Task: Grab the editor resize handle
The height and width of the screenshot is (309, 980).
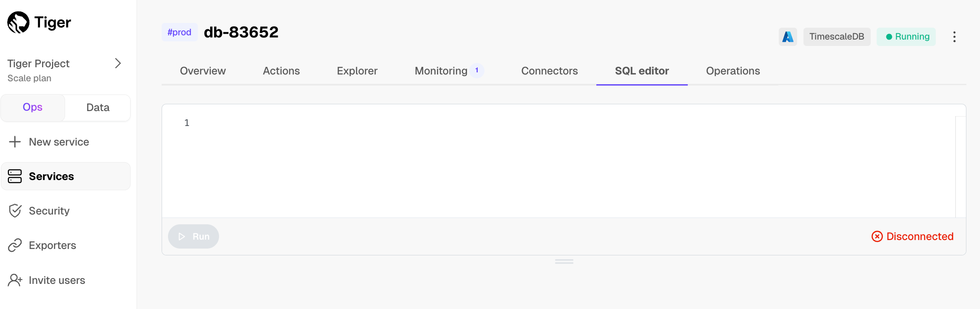Action: (564, 262)
